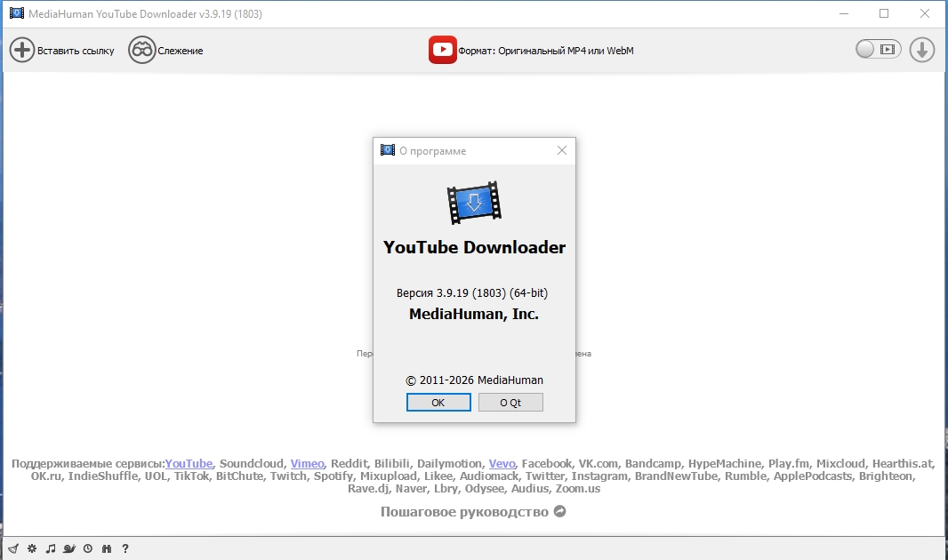
Task: Follow the Vevo hyperlink
Action: pos(502,463)
